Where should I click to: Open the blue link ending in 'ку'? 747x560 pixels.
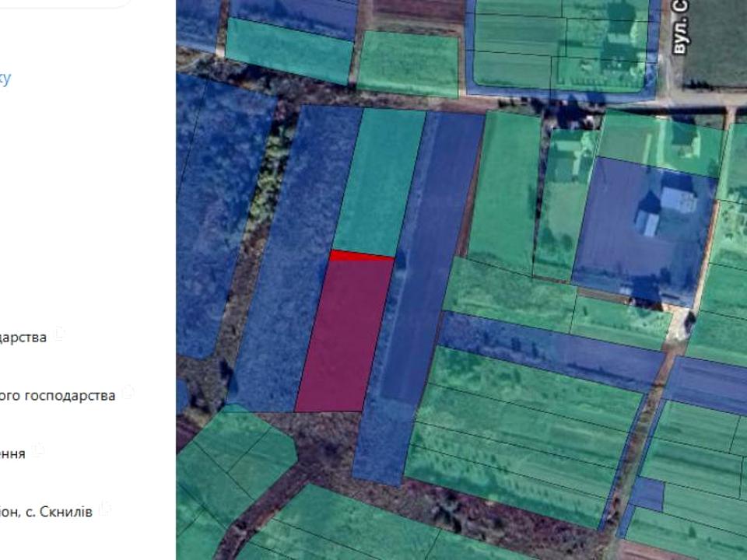point(5,78)
